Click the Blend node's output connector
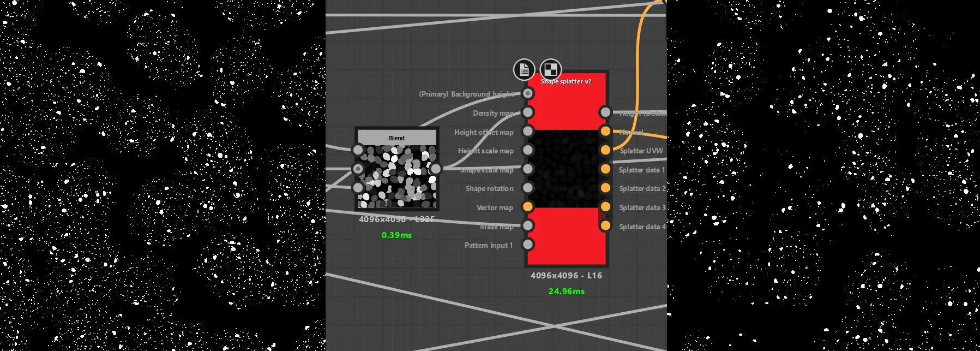 click(x=435, y=169)
